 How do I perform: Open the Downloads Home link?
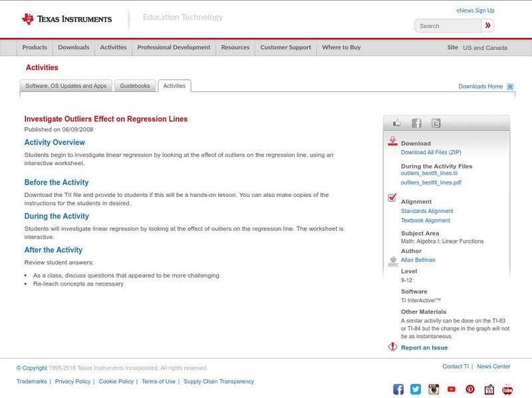tap(480, 87)
